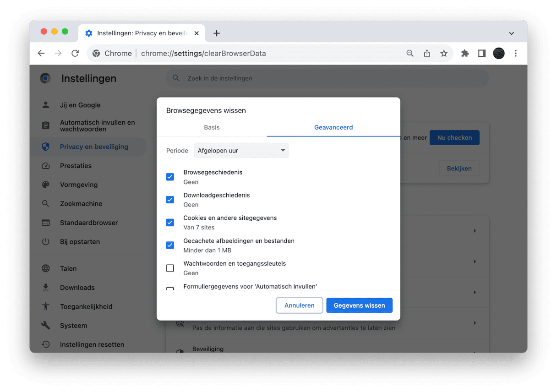The width and height of the screenshot is (557, 392).
Task: Focus the Zoek in de instellingen field
Action: pos(327,78)
